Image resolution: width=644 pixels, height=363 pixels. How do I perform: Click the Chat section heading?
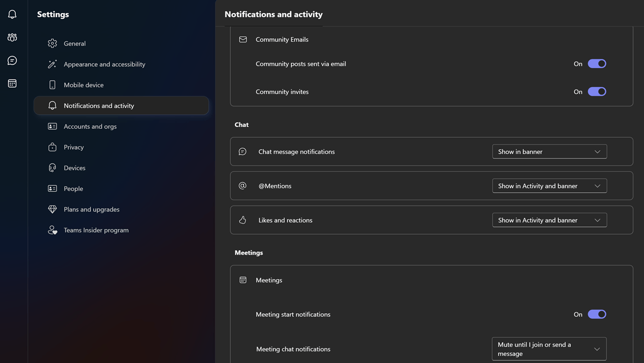[x=241, y=125]
